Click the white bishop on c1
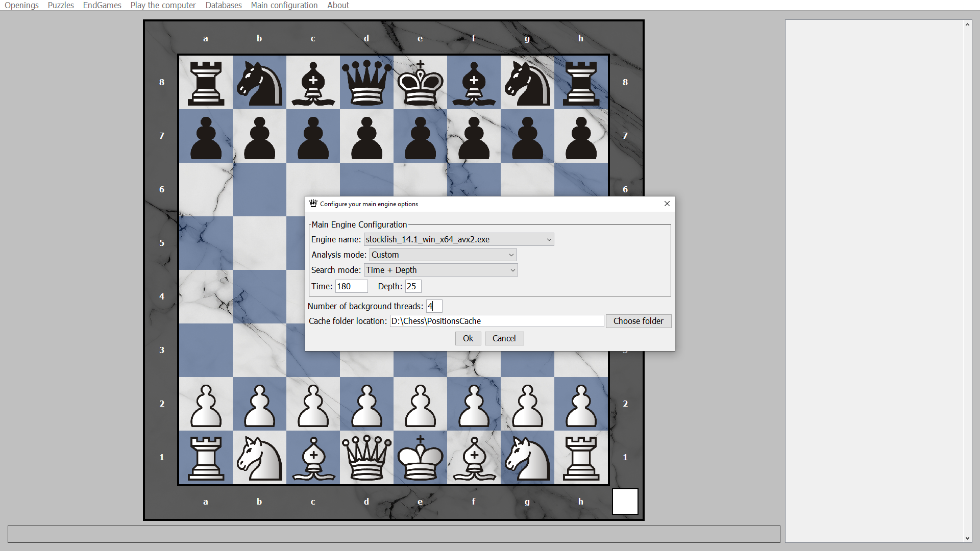Viewport: 980px width, 551px height. (x=313, y=457)
